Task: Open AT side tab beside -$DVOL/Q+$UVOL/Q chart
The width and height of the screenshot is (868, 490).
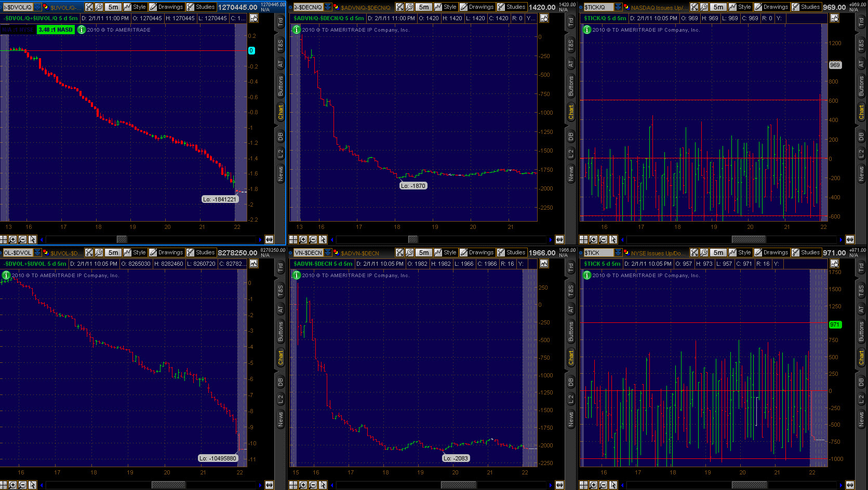Action: (281, 64)
